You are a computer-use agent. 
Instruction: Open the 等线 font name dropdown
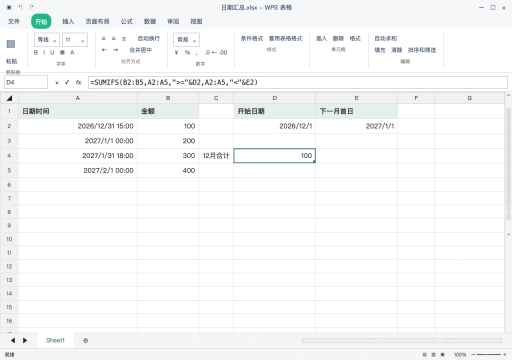click(47, 40)
